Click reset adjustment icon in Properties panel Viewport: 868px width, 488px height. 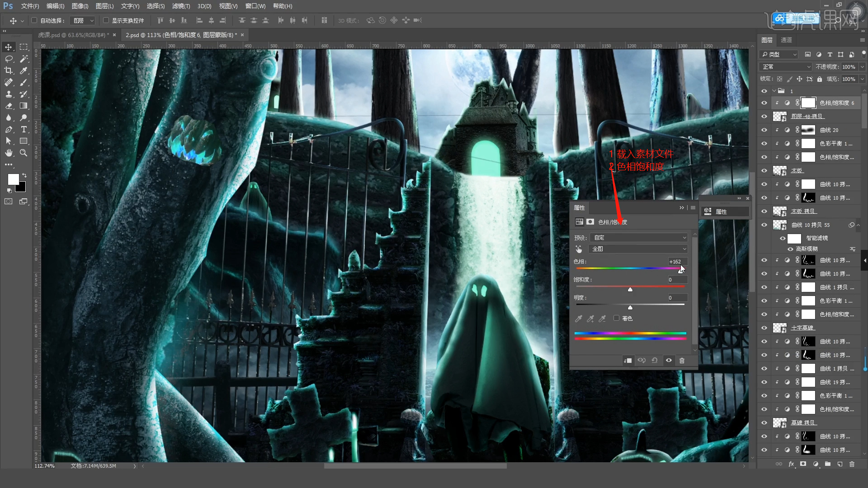pos(655,361)
